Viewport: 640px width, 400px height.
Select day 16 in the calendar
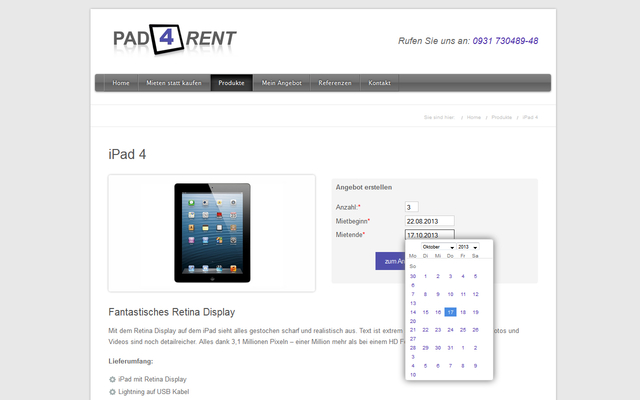coord(438,312)
